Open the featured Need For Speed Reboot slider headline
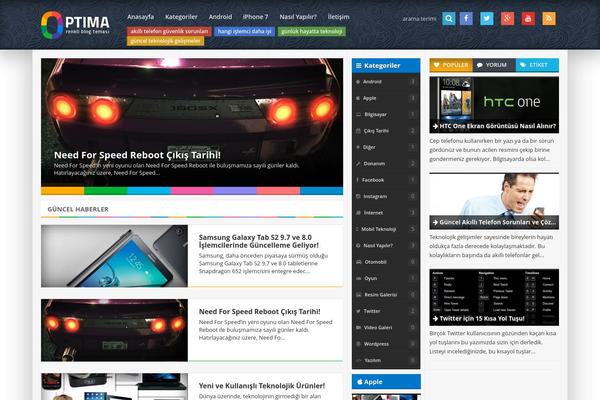The width and height of the screenshot is (600, 400). [137, 155]
